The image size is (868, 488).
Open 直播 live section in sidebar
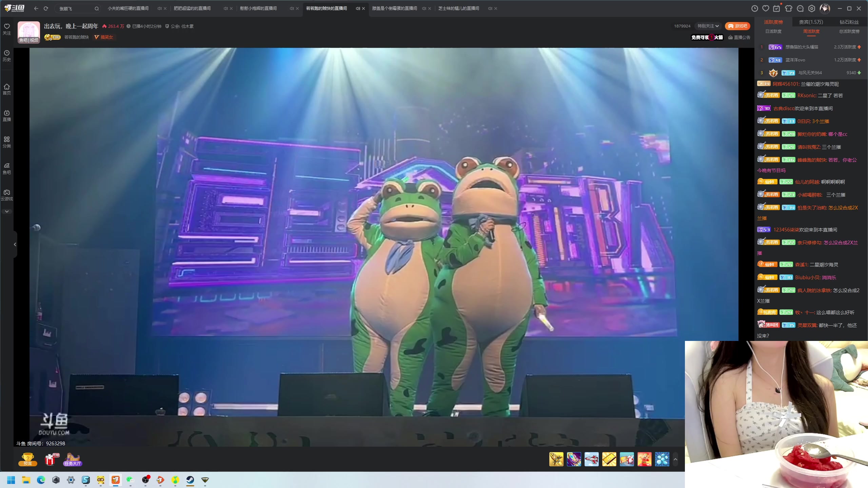7,116
